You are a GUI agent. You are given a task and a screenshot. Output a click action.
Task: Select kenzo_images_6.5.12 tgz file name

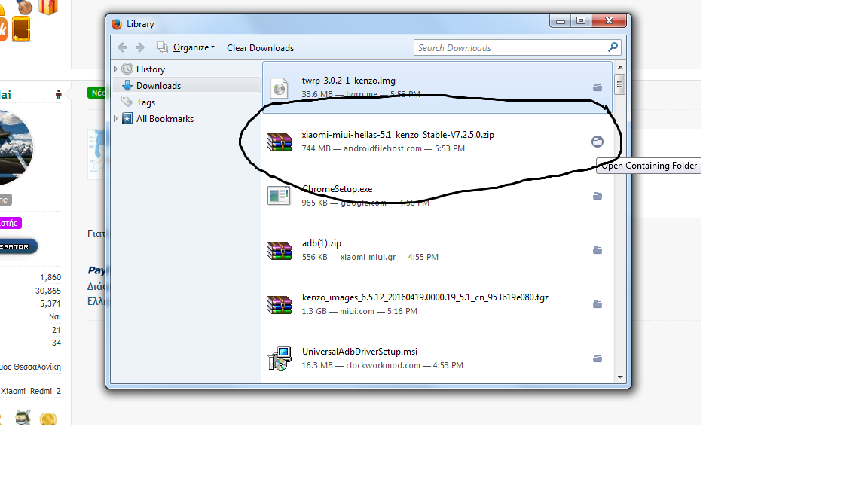425,297
